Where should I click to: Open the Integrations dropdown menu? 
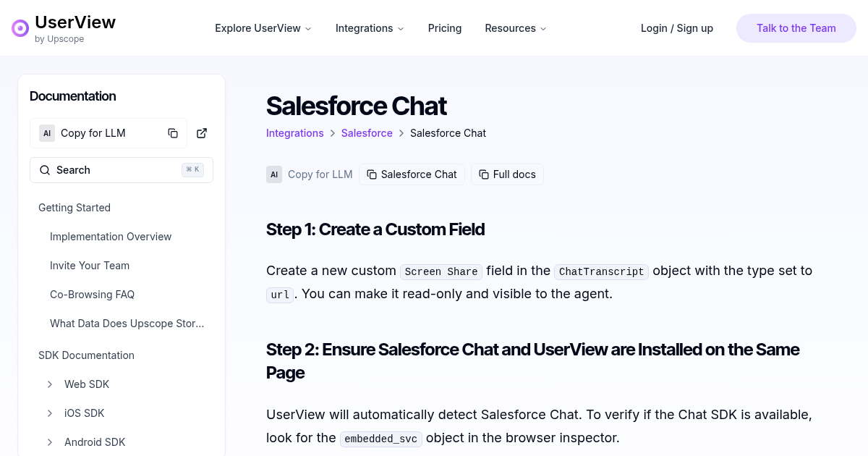click(x=370, y=28)
